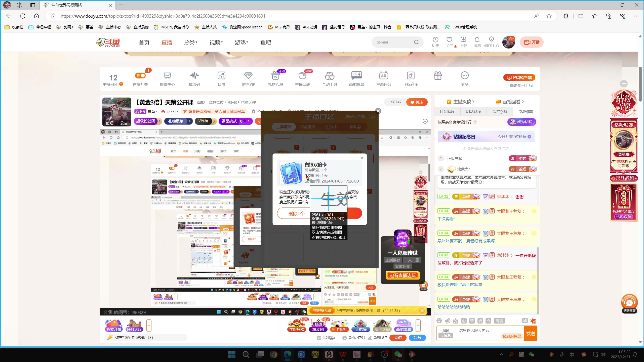The image size is (644, 362).
Task: Open the 大航海 gift icon
Action: 361,326
